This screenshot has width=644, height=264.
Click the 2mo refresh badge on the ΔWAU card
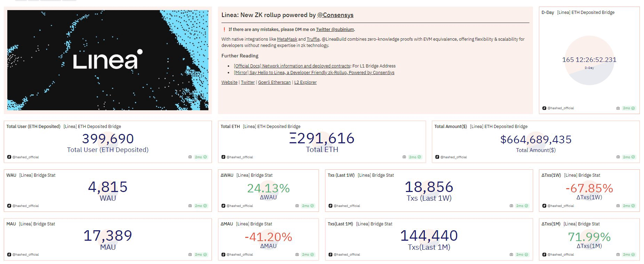(308, 206)
